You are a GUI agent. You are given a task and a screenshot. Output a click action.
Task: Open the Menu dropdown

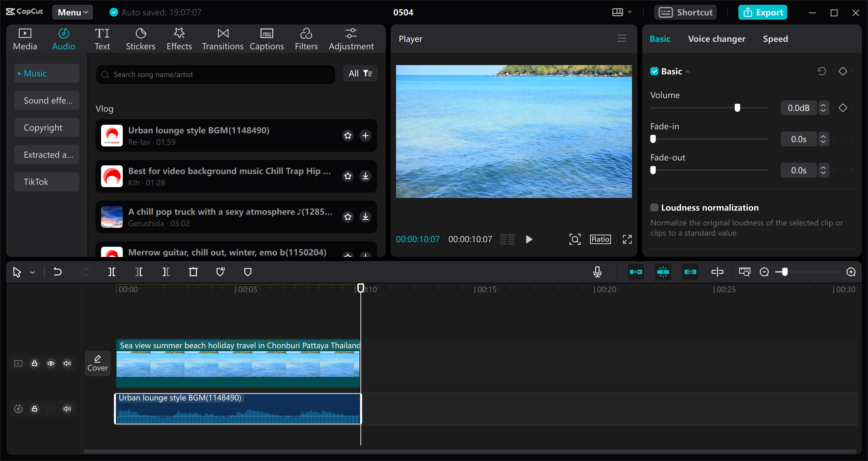pos(72,12)
